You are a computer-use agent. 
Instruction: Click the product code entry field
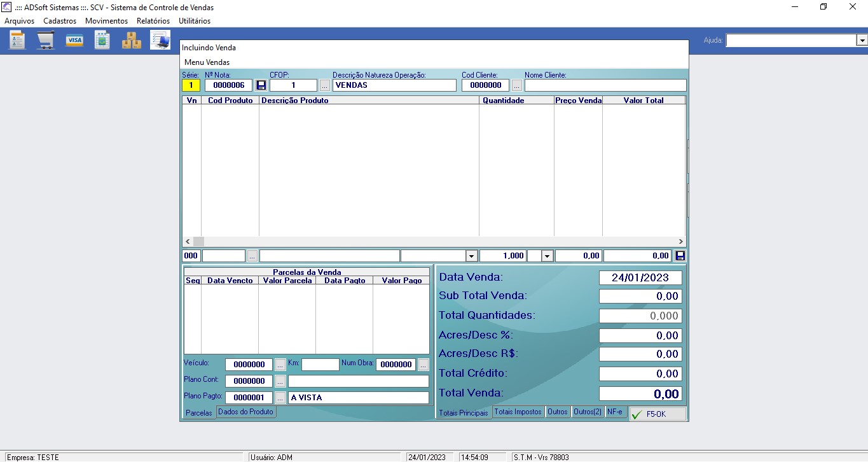click(x=224, y=256)
